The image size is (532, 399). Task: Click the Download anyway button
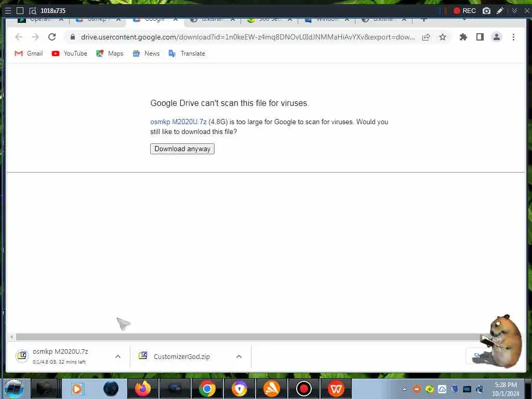pyautogui.click(x=182, y=149)
